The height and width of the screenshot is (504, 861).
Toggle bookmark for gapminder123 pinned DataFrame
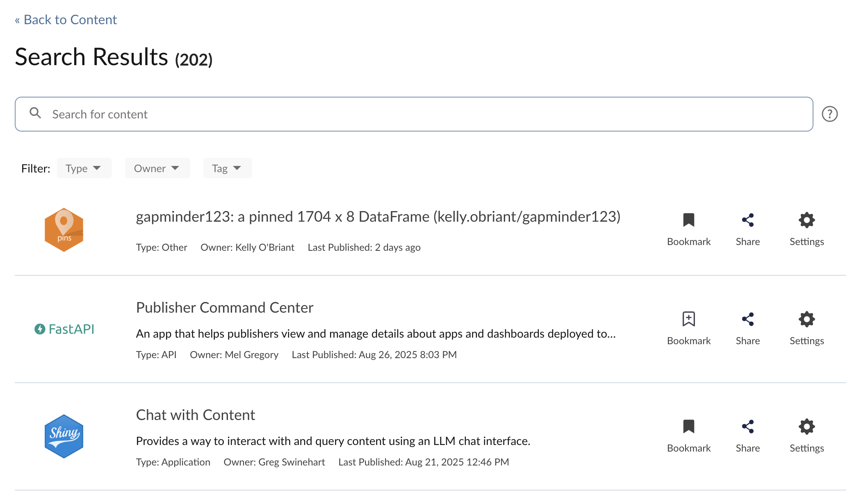tap(689, 229)
